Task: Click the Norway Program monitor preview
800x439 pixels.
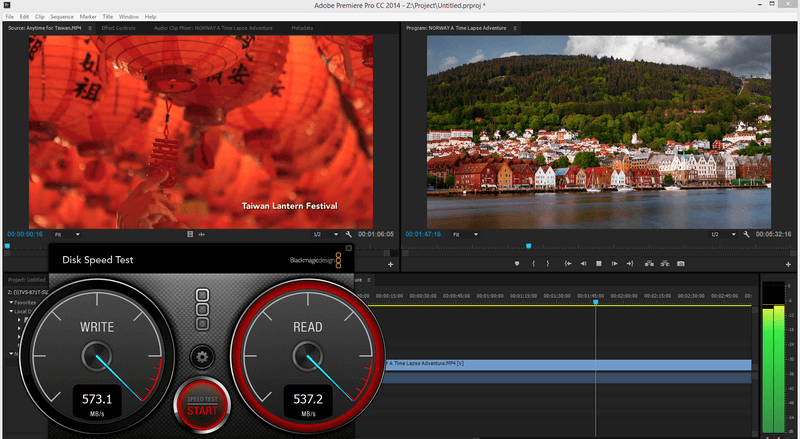Action: (599, 132)
